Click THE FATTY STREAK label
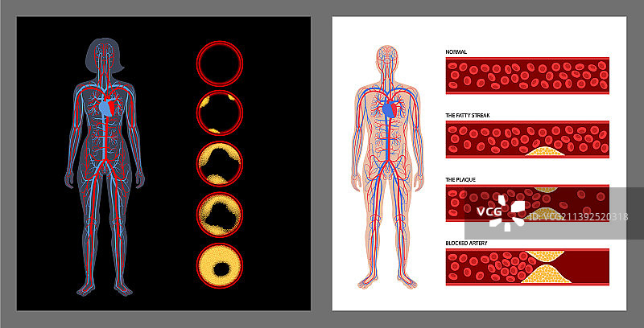 click(468, 116)
